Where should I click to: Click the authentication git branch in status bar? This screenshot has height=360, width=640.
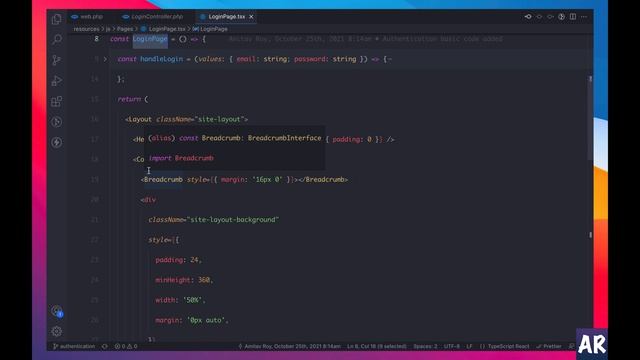(x=74, y=346)
